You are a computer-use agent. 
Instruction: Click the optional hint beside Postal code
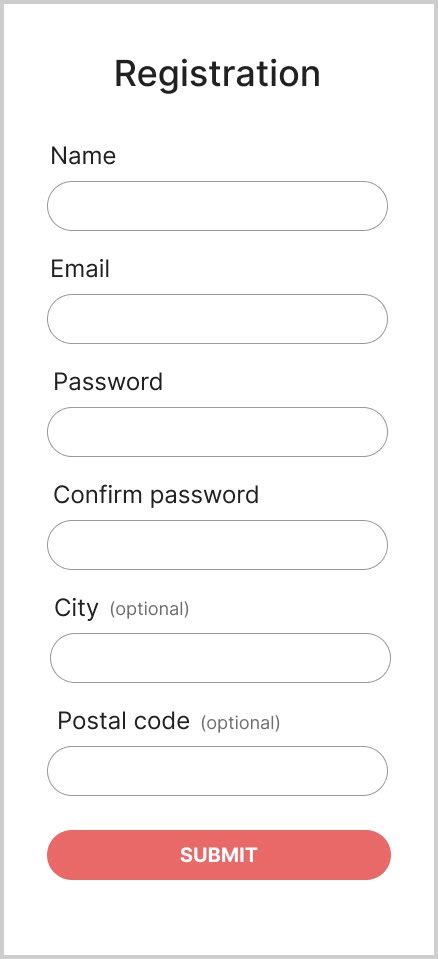[x=240, y=723]
